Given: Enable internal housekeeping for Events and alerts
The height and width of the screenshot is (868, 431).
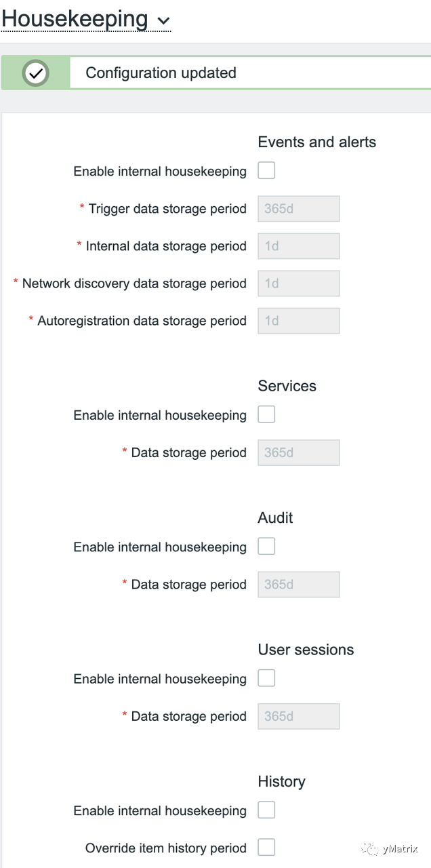Looking at the screenshot, I should (267, 171).
